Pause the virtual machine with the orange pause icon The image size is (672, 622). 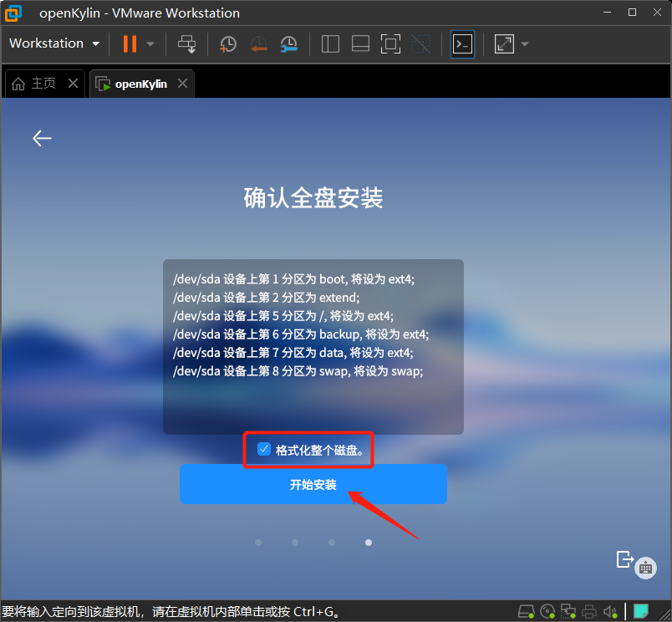point(130,43)
